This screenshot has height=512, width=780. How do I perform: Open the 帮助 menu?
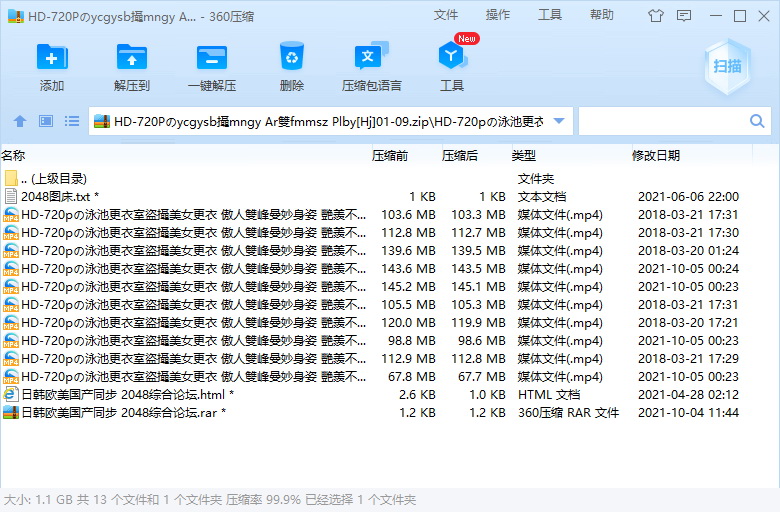(x=602, y=15)
